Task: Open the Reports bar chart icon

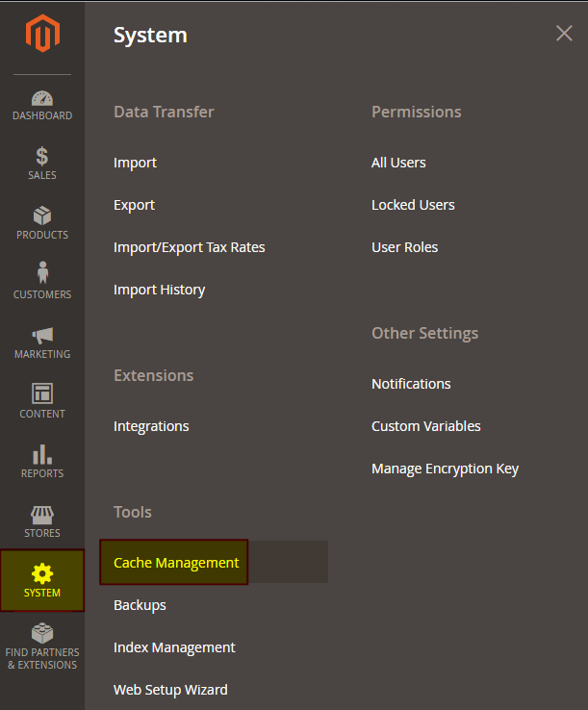Action: tap(42, 454)
